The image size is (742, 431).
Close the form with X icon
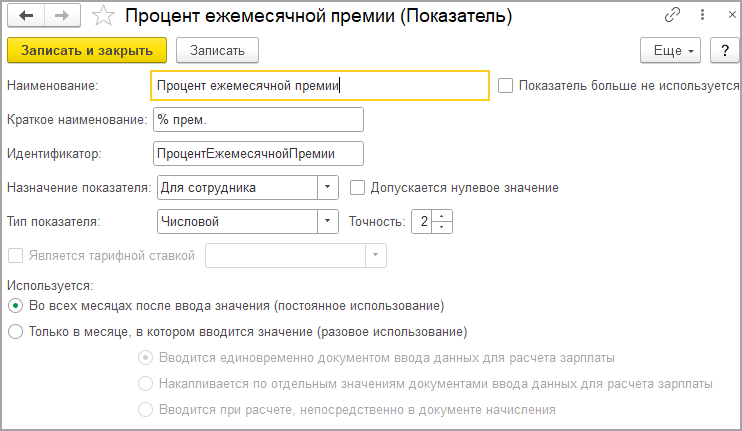tap(722, 17)
